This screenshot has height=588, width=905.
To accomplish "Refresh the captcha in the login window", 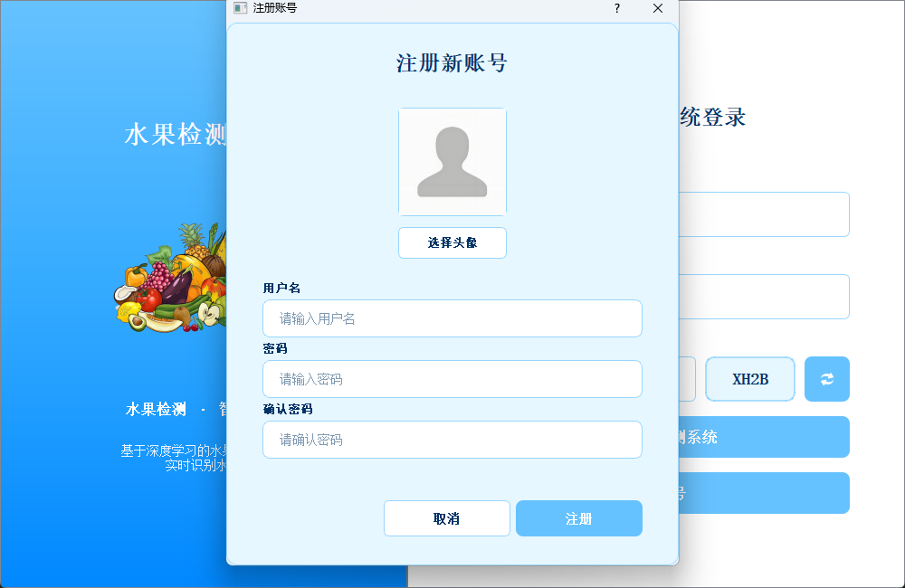I will (827, 379).
